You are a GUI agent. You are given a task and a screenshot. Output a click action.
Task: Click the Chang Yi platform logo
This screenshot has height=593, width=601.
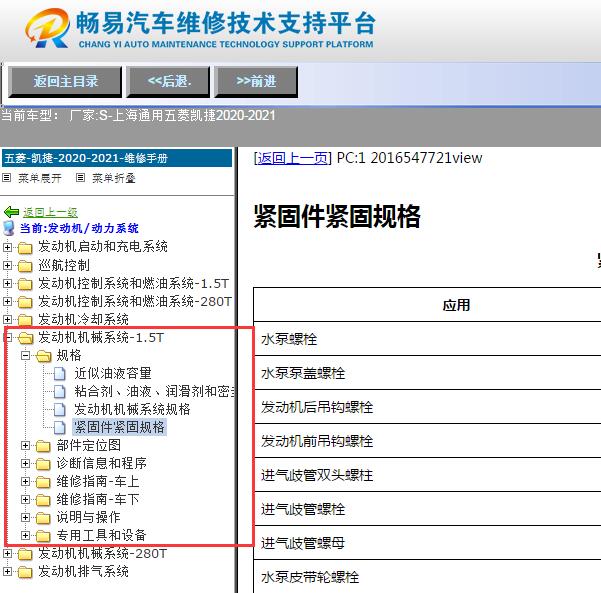pyautogui.click(x=48, y=28)
